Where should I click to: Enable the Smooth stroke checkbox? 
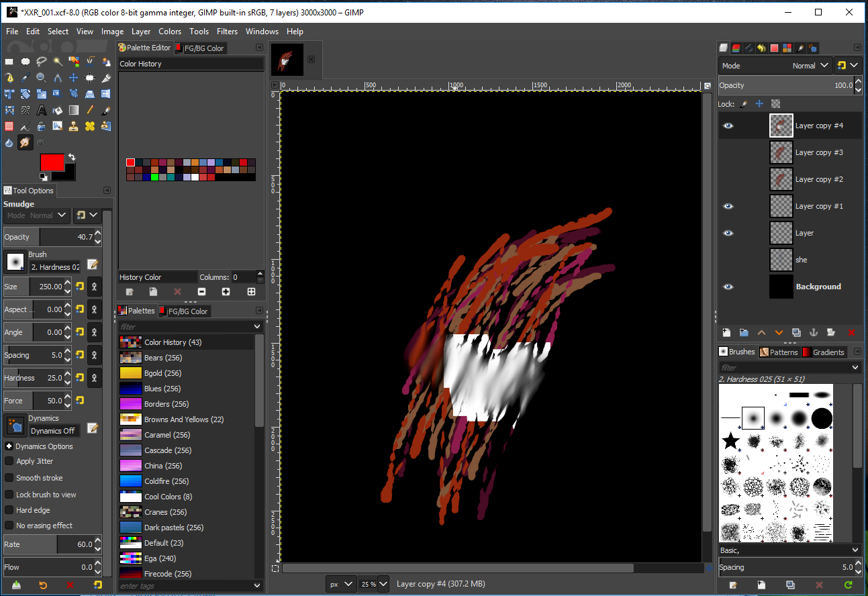click(9, 478)
